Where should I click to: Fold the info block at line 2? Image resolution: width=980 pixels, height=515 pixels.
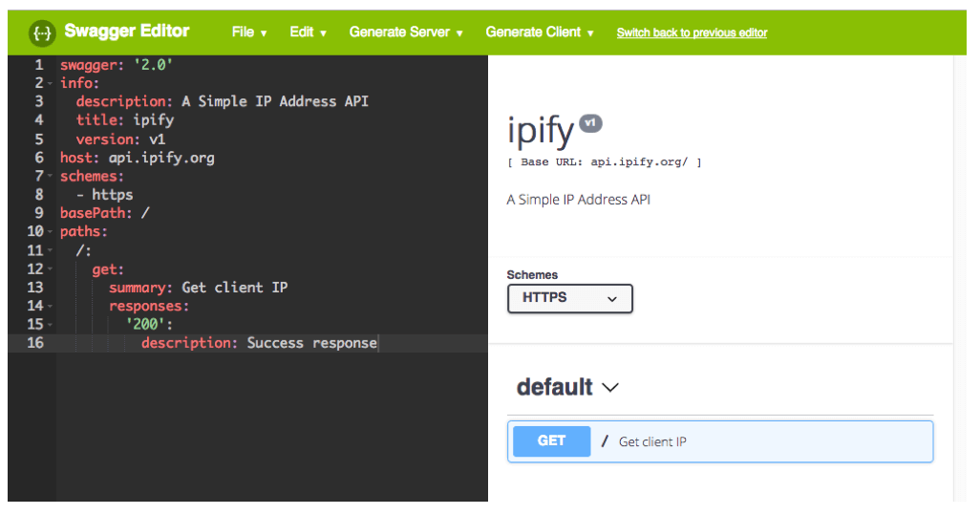50,84
